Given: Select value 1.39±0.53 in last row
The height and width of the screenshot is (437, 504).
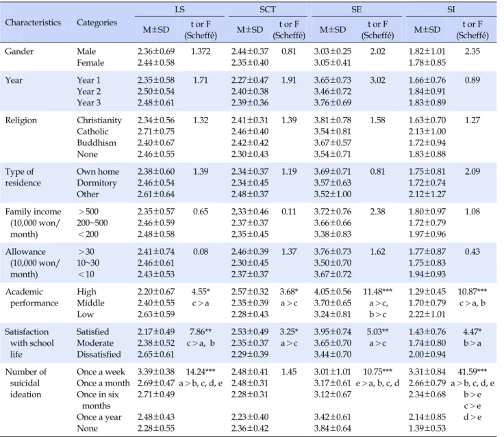Looking at the screenshot, I should (x=427, y=428).
